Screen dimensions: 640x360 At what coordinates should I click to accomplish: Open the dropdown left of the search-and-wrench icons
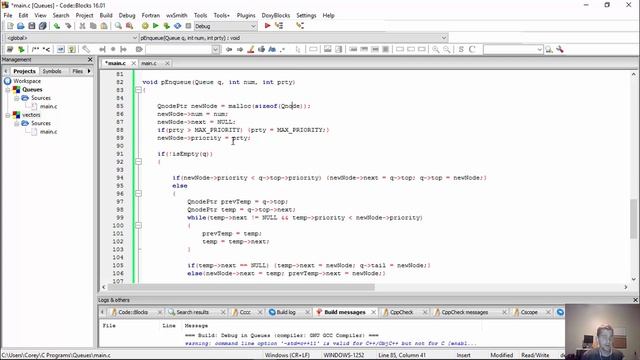tap(539, 49)
